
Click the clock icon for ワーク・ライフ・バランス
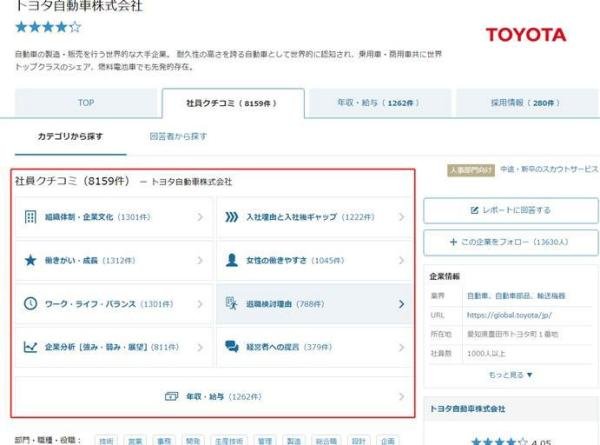click(30, 304)
